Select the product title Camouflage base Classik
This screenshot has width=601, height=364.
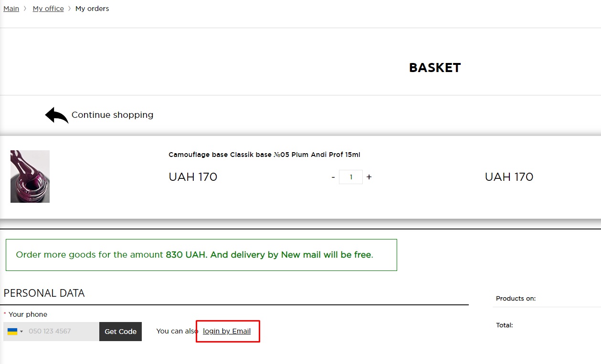coord(264,155)
